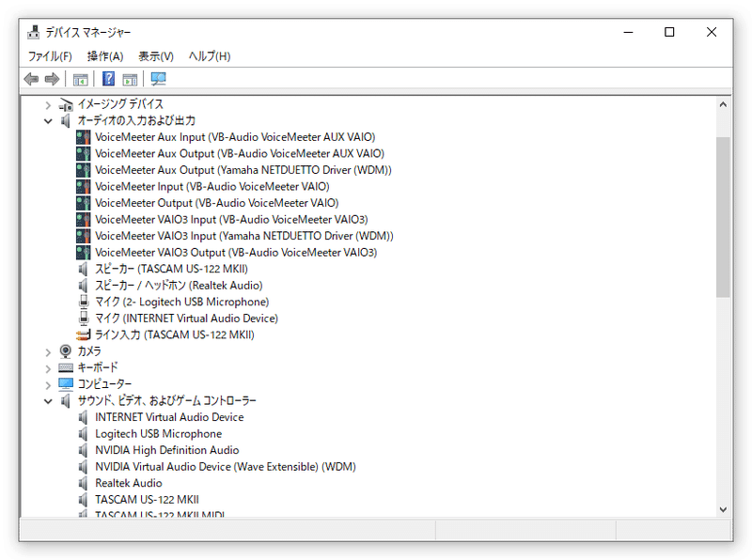Open the 操作(A) menu

(105, 56)
